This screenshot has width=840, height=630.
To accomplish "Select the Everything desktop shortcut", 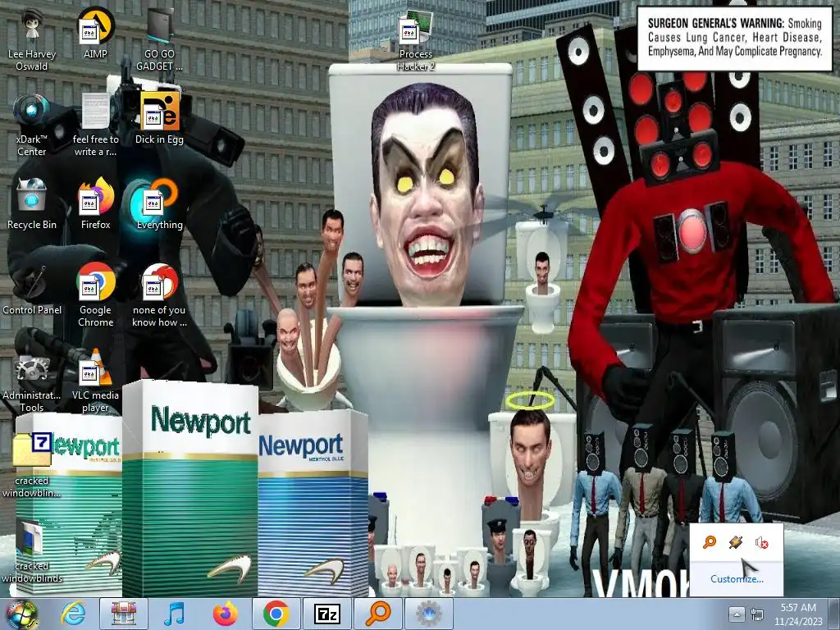I will click(159, 204).
